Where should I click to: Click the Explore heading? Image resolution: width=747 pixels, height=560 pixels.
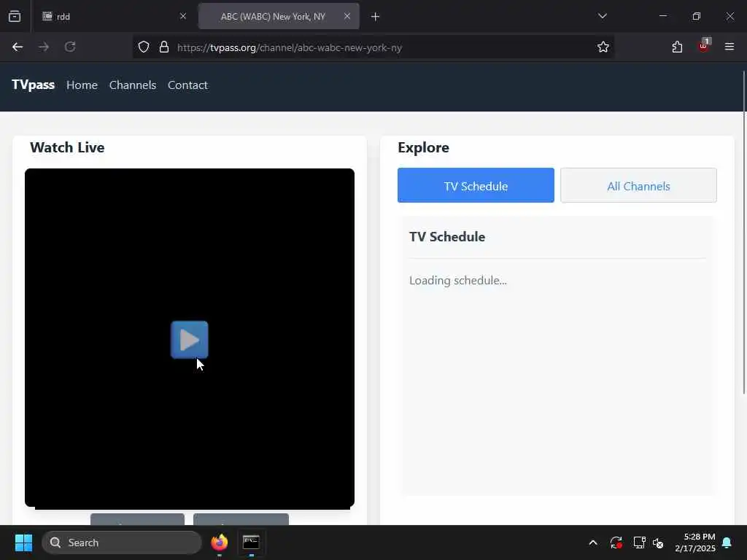point(424,147)
